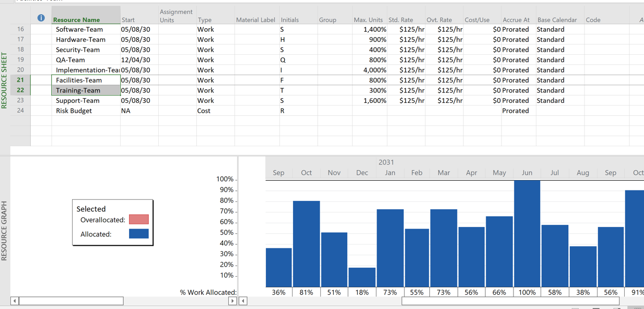Click the June 100% allocation bar

point(527,234)
